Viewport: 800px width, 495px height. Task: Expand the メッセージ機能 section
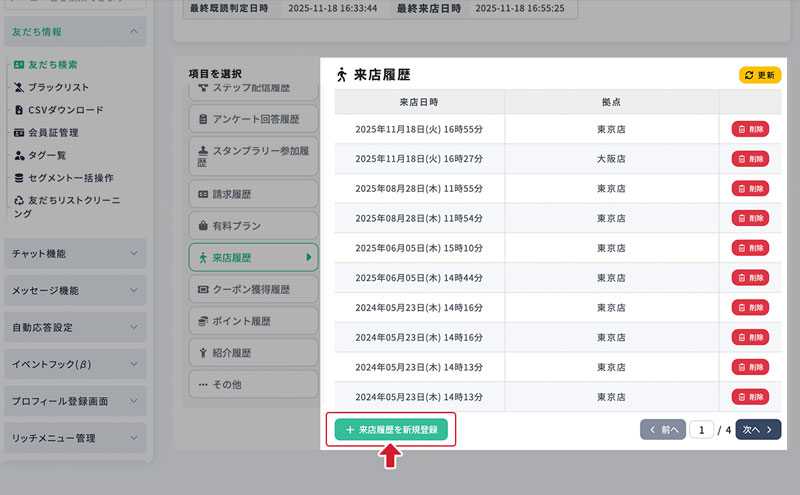point(75,291)
